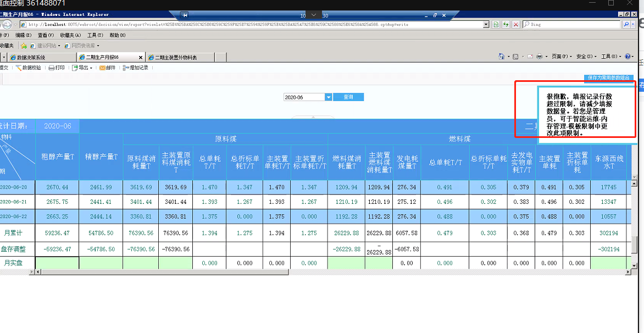
Task: Click the 收藏夹 favorites bar button
Action: (x=7, y=46)
